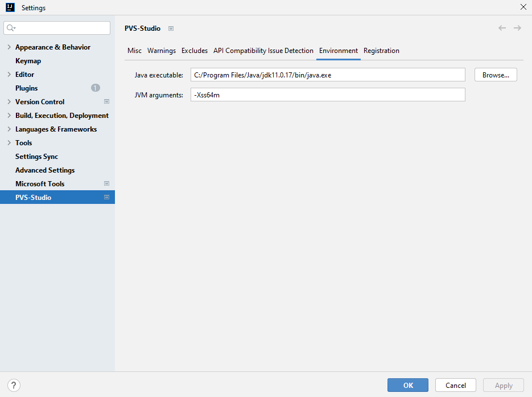Close the Settings dialog
The height and width of the screenshot is (397, 532).
(523, 7)
